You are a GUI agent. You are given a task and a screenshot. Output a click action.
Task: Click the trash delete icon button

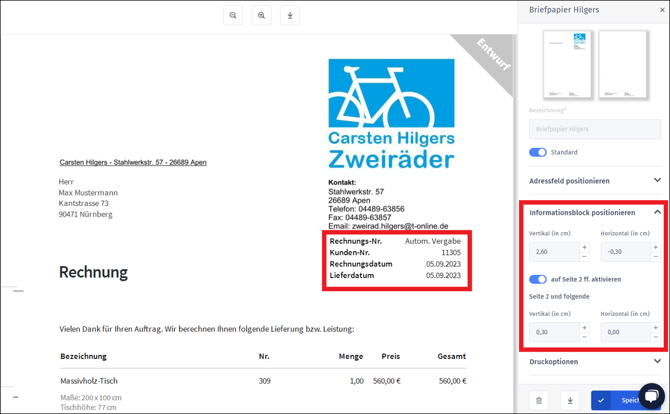coord(539,400)
